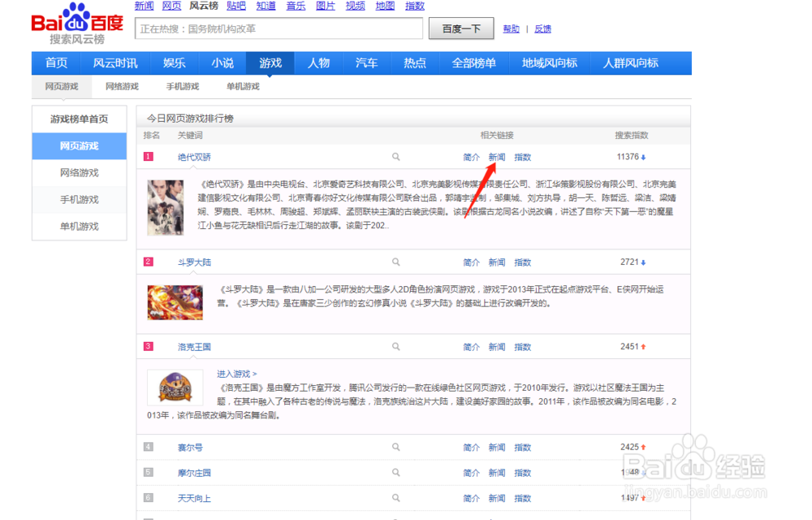Click the 百度一下 search button
Screen dimensions: 812x520
pos(460,28)
